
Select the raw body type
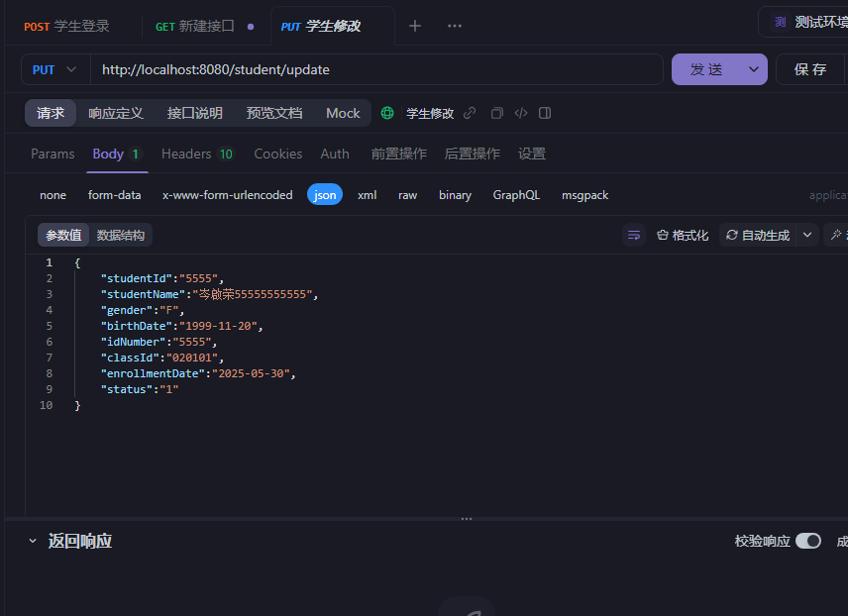click(408, 195)
